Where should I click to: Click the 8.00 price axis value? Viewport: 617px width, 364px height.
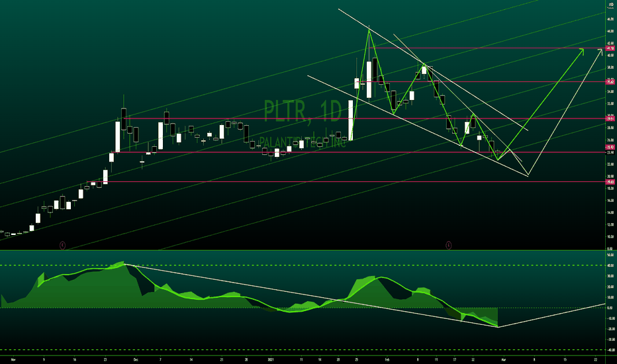click(x=610, y=248)
